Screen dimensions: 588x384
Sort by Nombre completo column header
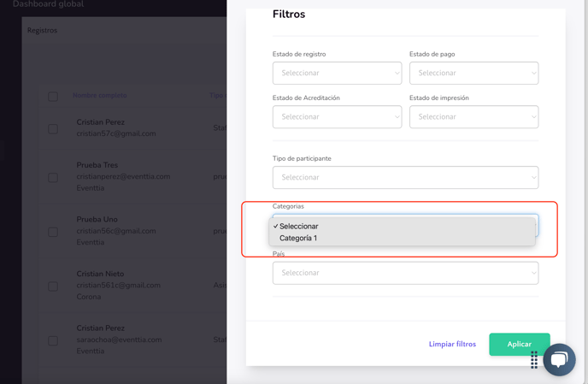pos(99,96)
